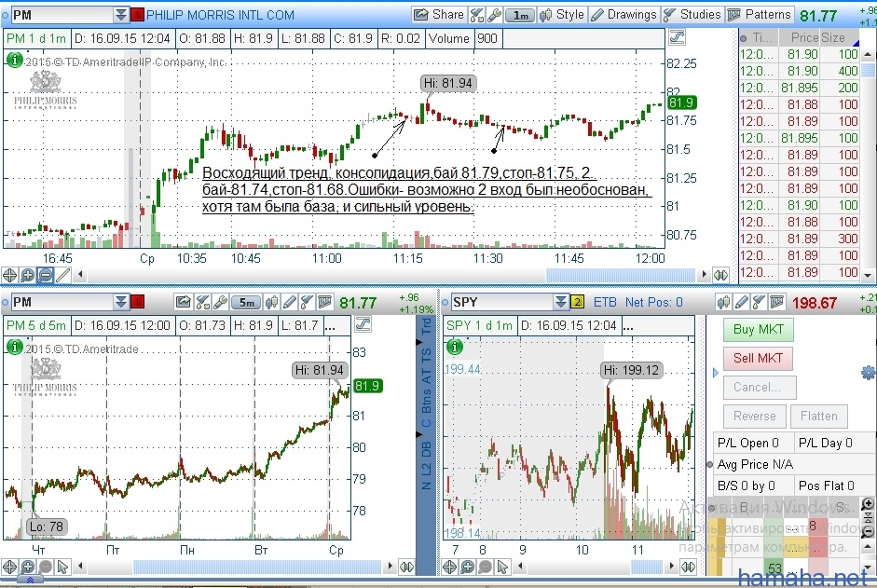Open the Trd side tab
Screen dimensions: 877x588
426,327
